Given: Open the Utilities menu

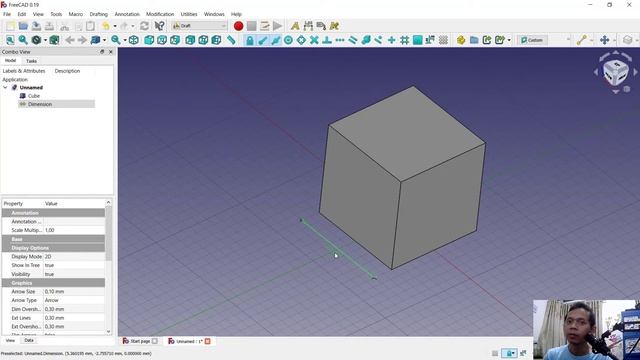Looking at the screenshot, I should tap(189, 14).
